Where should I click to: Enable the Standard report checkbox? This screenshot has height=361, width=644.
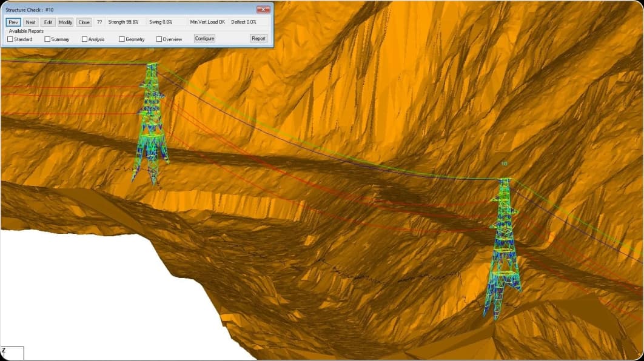[x=10, y=39]
